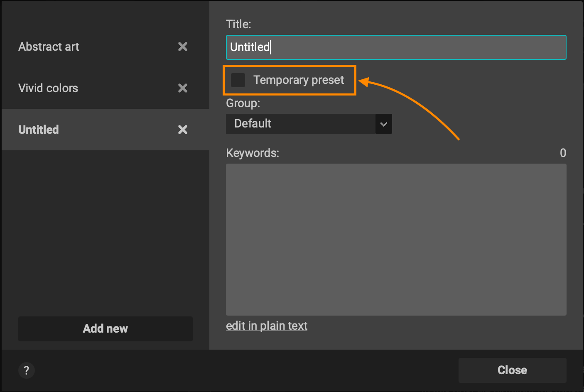The width and height of the screenshot is (584, 392).
Task: Click the chevron arrow on the Group selector
Action: coord(383,124)
